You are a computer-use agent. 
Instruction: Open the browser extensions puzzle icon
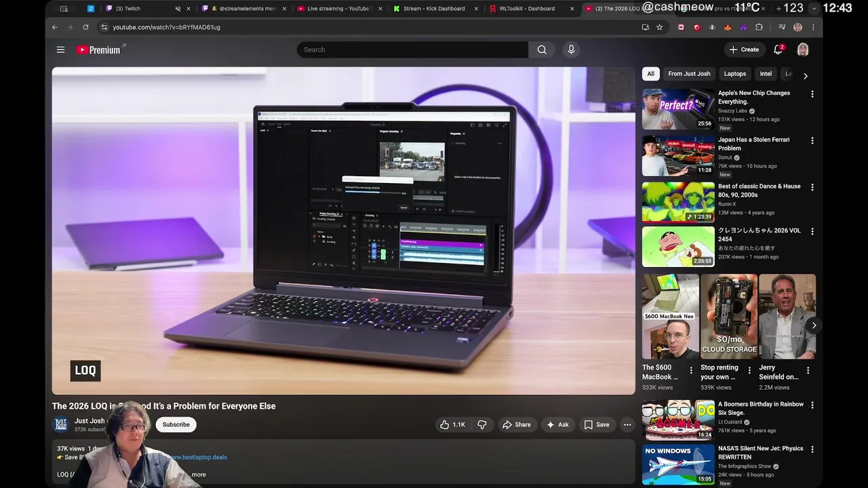(x=759, y=27)
